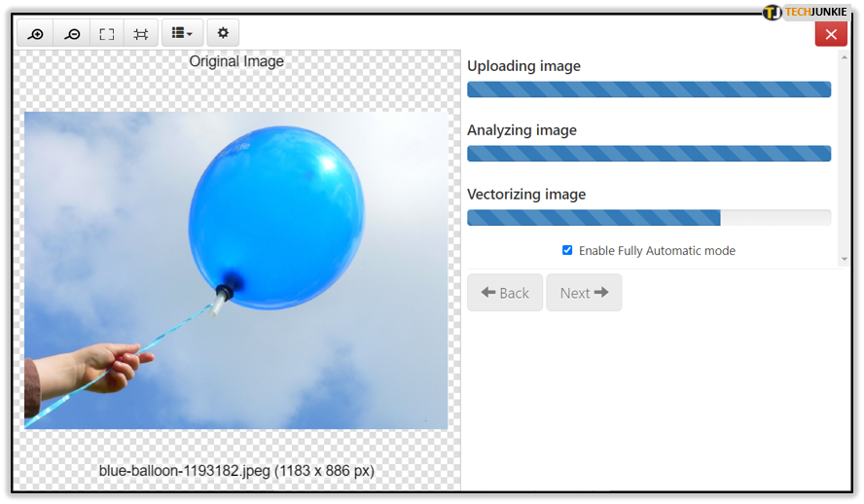Click the 'Vectorizing image' label
Image resolution: width=864 pixels, height=504 pixels.
[526, 195]
